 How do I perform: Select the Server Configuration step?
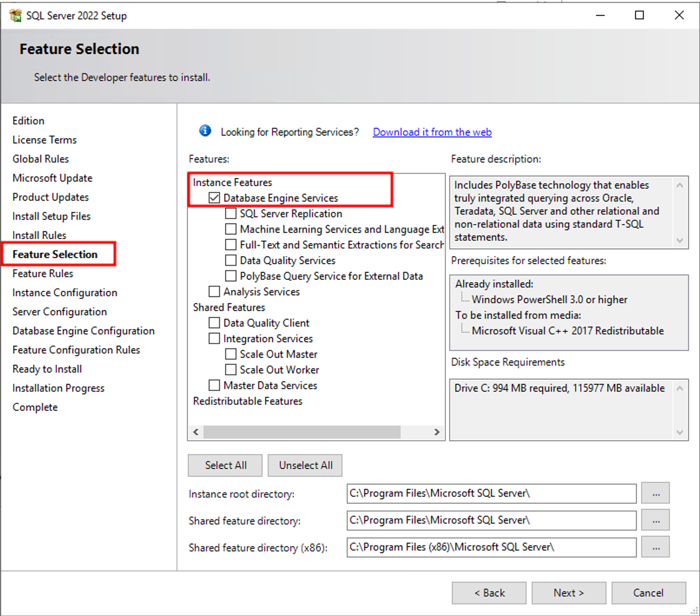[x=59, y=312]
